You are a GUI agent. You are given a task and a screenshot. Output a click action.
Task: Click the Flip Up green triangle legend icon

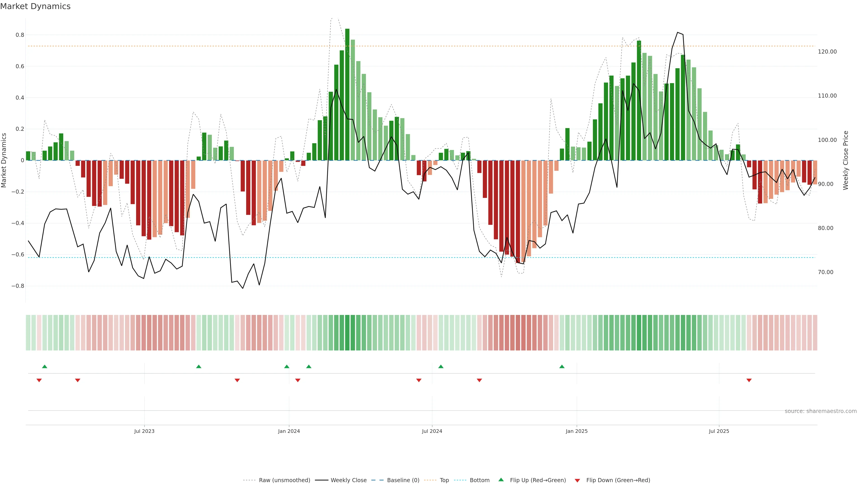pyautogui.click(x=501, y=480)
